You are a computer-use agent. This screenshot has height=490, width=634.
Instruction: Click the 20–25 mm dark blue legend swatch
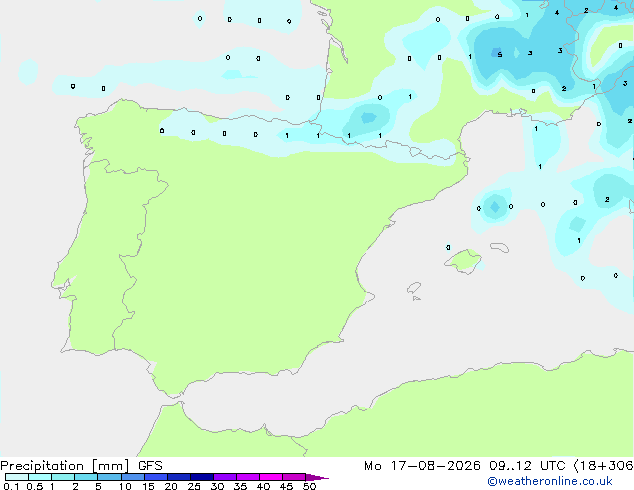(179, 477)
